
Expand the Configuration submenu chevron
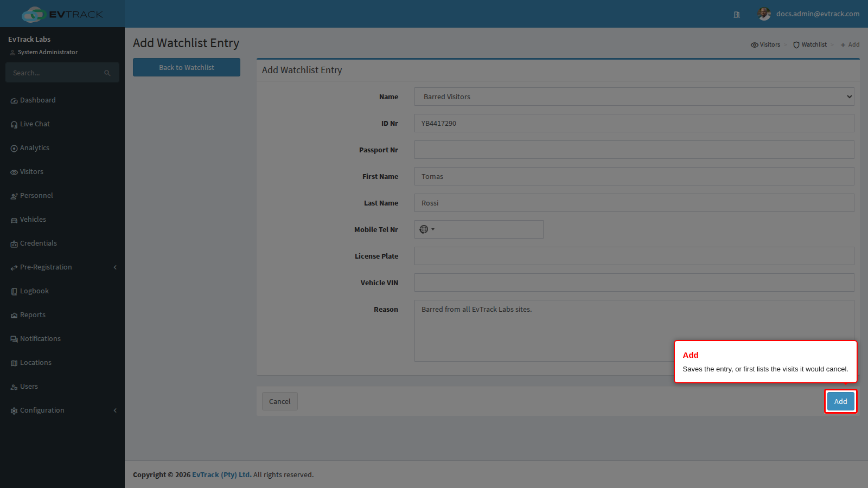coord(115,410)
